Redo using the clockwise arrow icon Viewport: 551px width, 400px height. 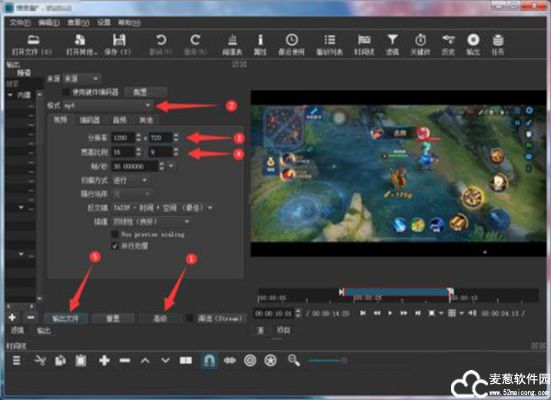[x=195, y=44]
